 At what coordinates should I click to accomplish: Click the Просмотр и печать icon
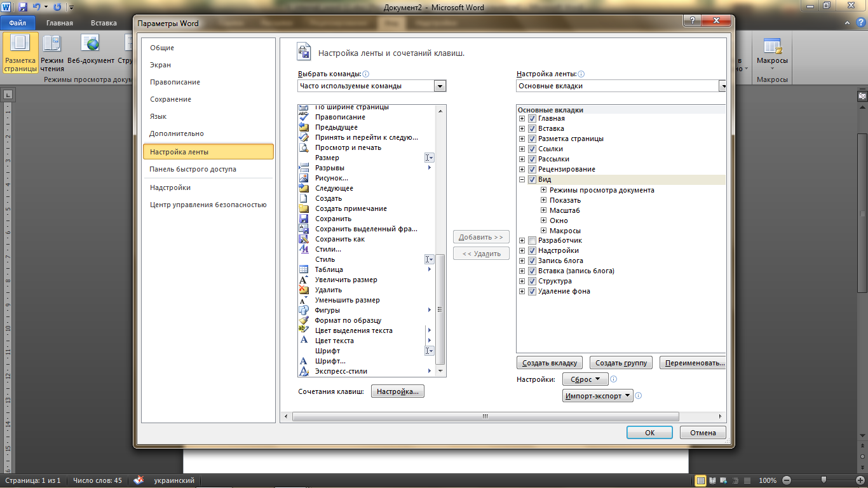click(x=304, y=147)
